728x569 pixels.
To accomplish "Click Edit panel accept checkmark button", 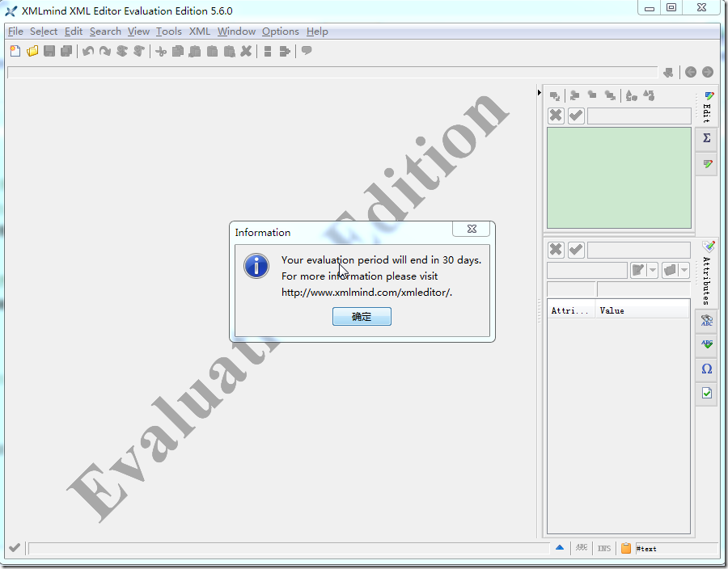I will (576, 115).
